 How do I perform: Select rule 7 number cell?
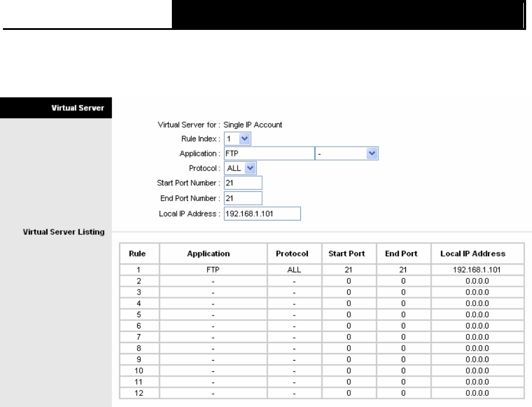coord(139,337)
